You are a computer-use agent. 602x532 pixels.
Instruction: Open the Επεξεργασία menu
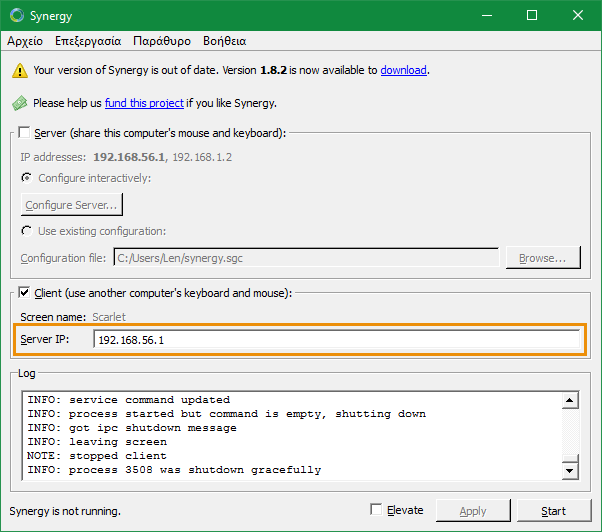tap(88, 41)
